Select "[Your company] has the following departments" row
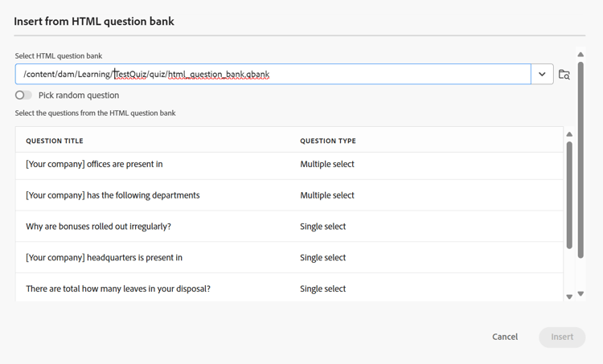The image size is (603, 364). click(113, 195)
